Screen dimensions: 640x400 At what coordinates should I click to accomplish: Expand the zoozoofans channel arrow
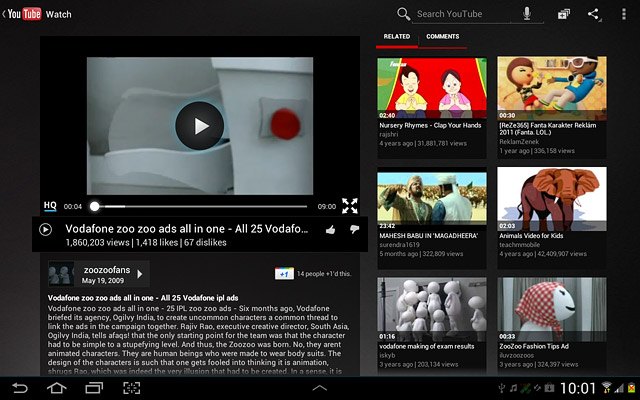140,274
